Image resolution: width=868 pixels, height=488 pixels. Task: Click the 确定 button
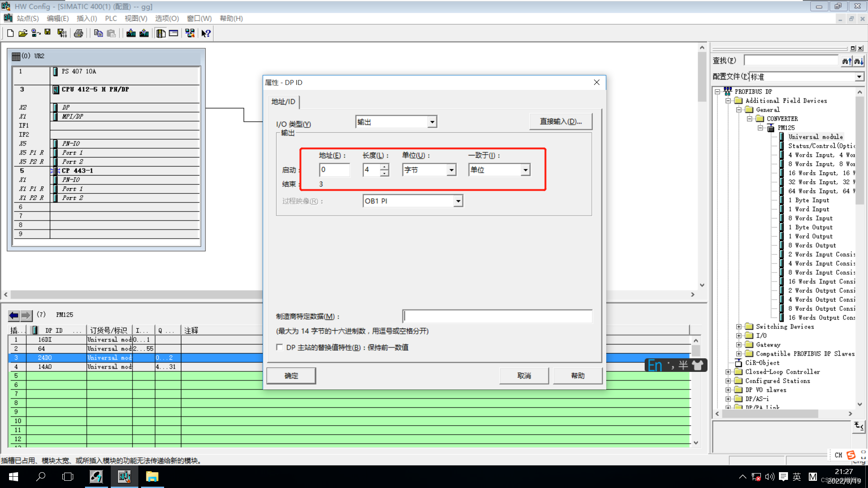291,376
